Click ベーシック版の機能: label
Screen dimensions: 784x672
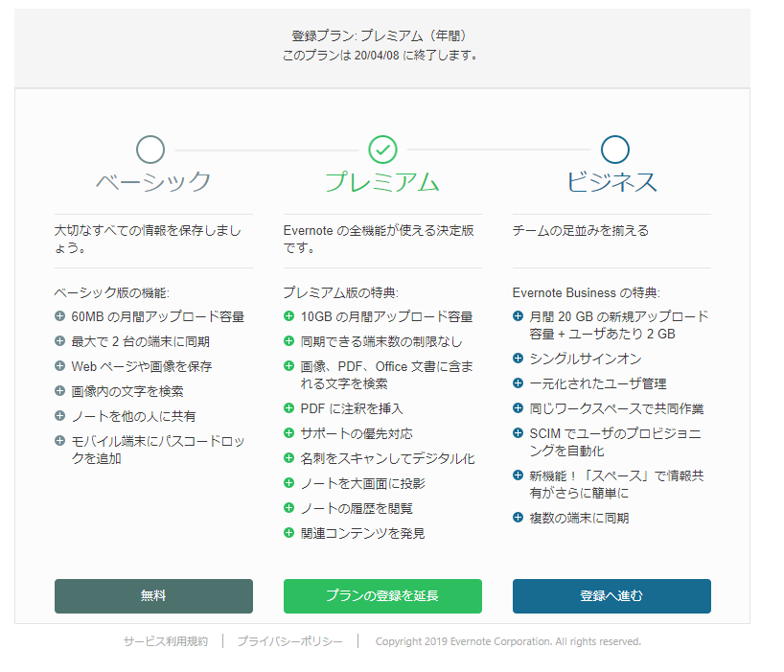coord(112,292)
